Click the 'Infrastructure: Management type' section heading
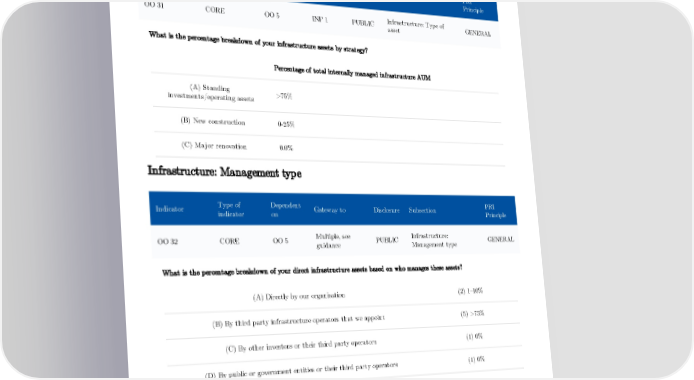 click(224, 172)
